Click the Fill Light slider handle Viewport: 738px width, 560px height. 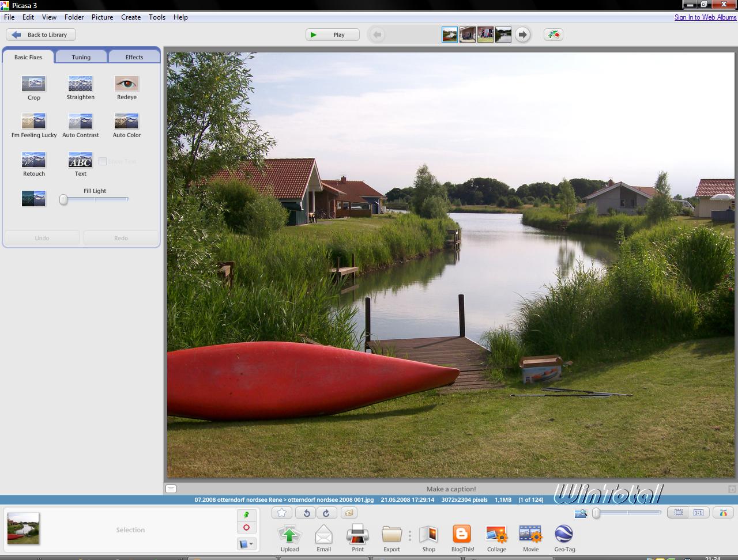tap(63, 199)
